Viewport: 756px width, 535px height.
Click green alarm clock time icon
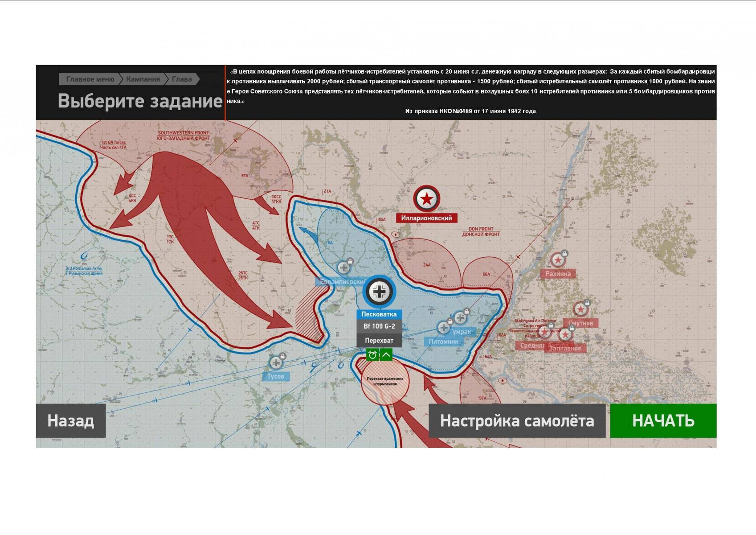point(372,355)
